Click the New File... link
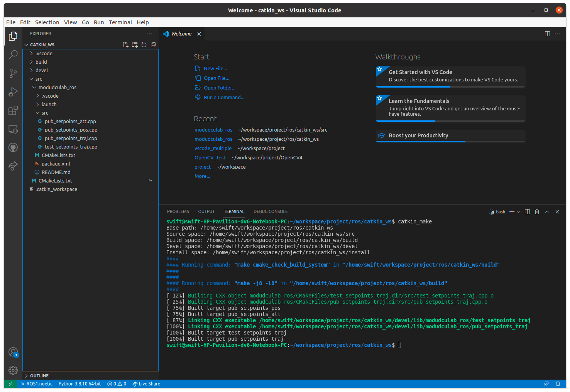The image size is (570, 392). pos(215,68)
